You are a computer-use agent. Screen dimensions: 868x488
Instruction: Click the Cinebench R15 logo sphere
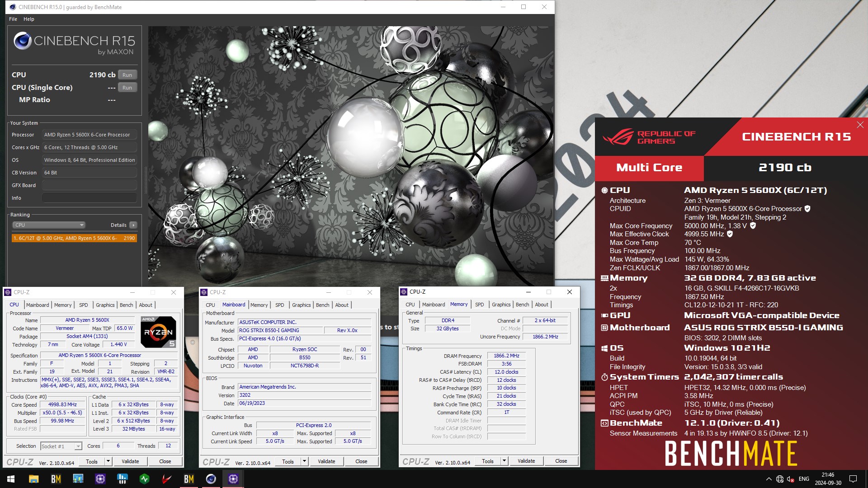pyautogui.click(x=22, y=41)
